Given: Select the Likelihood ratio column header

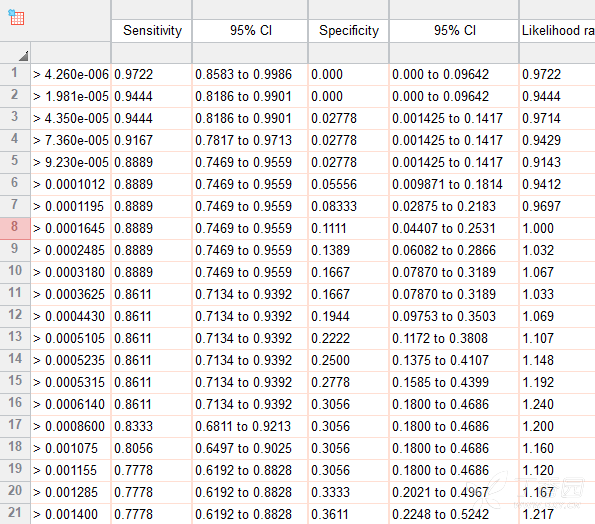Looking at the screenshot, I should coord(557,31).
